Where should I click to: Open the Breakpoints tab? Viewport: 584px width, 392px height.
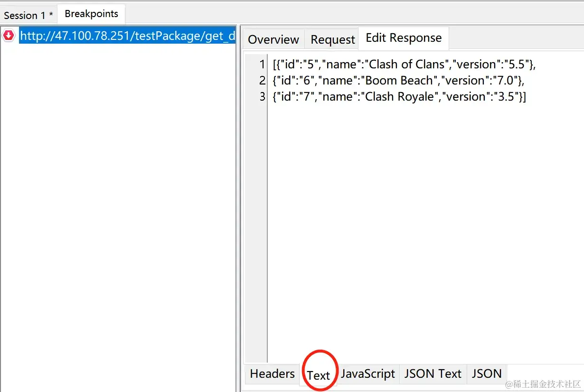[x=91, y=14]
